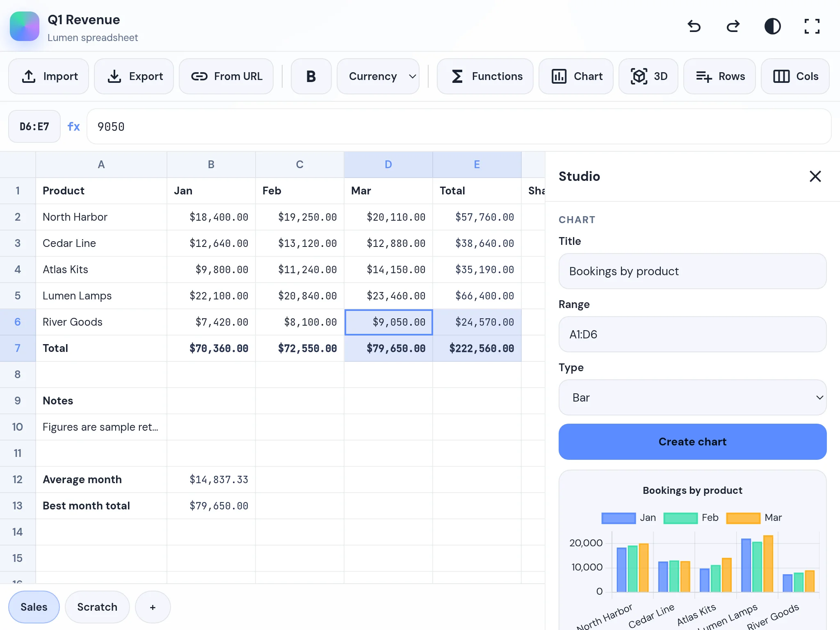
Task: Open the From URL importer
Action: [x=226, y=76]
